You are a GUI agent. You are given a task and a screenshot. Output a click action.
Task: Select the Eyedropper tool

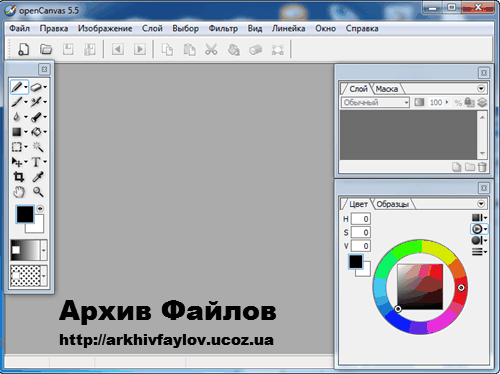point(38,177)
